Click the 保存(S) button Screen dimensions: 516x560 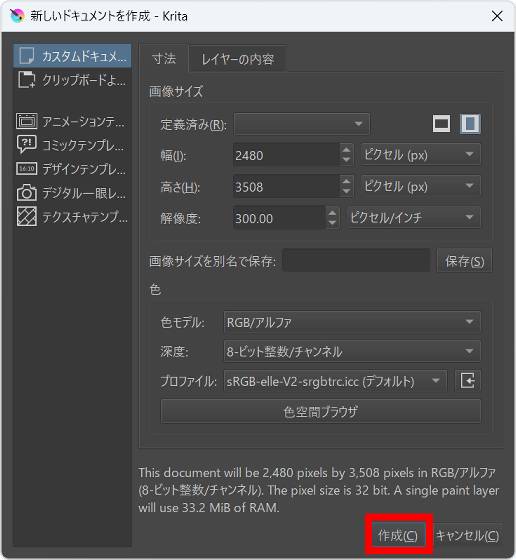464,261
